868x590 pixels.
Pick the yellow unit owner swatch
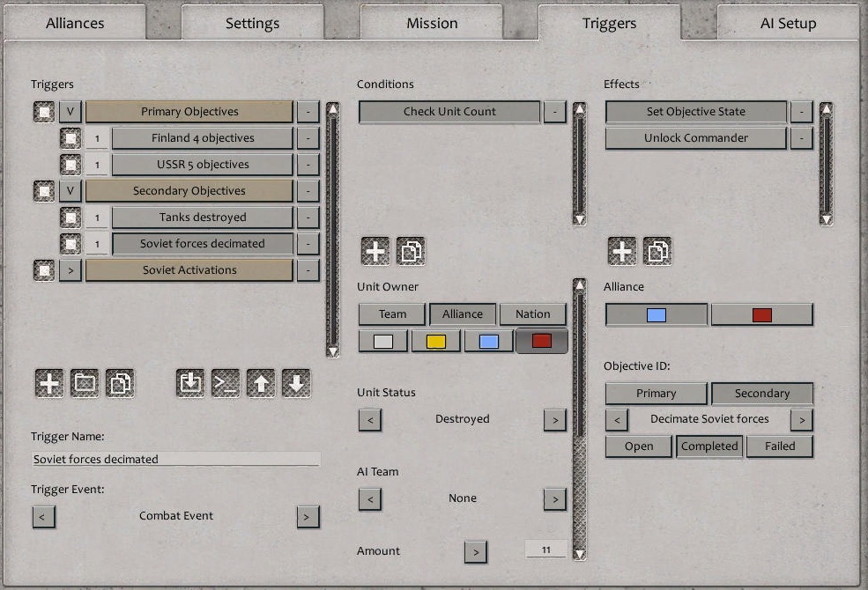436,341
